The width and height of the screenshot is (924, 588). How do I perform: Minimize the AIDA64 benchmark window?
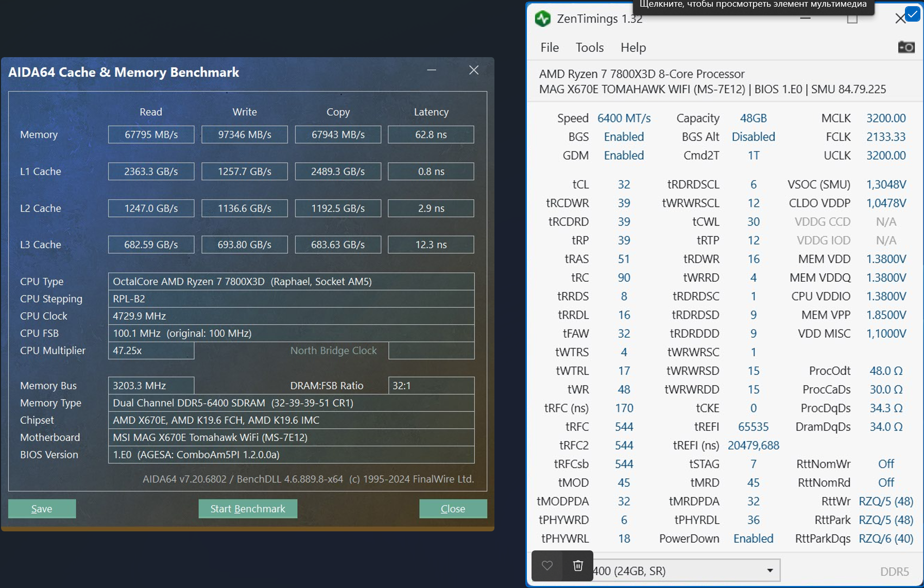click(x=432, y=70)
